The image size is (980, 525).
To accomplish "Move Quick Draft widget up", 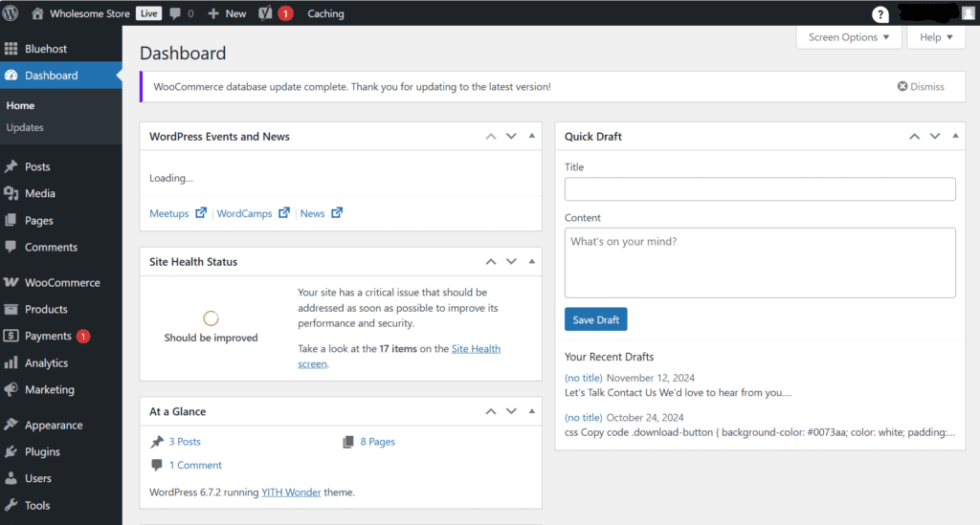I will pos(914,136).
